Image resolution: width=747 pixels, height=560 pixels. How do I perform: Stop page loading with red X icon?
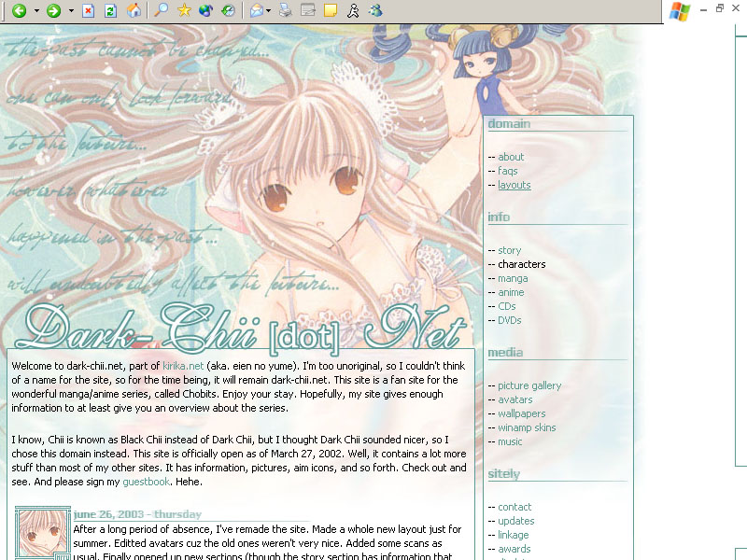pyautogui.click(x=88, y=11)
